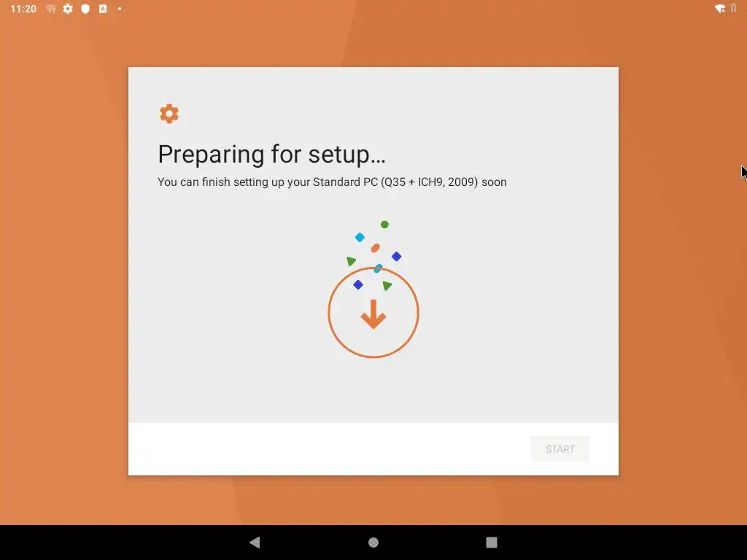Click the dark blue diamond at the animation's right
The image size is (747, 560).
pos(396,257)
